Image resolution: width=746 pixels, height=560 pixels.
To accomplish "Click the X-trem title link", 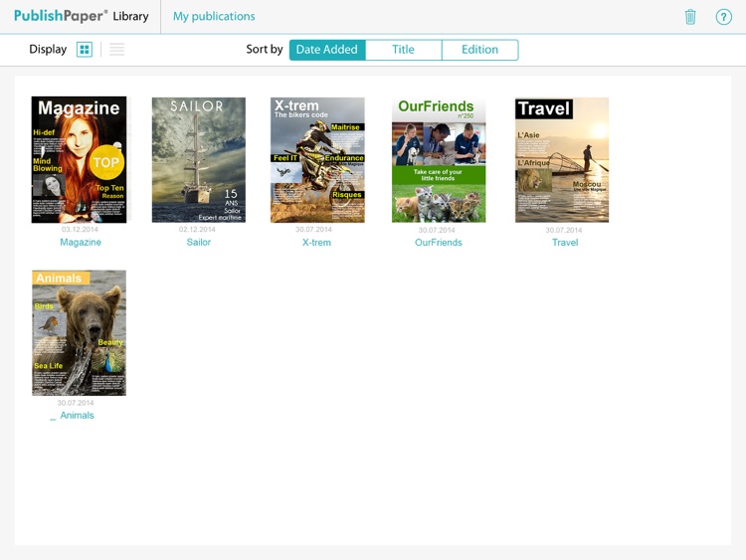I will coord(317,243).
